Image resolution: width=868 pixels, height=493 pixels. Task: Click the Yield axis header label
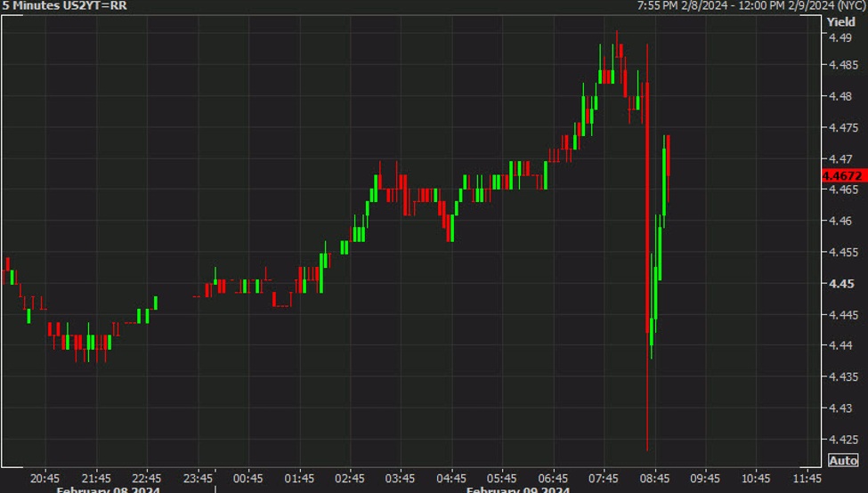(x=841, y=21)
